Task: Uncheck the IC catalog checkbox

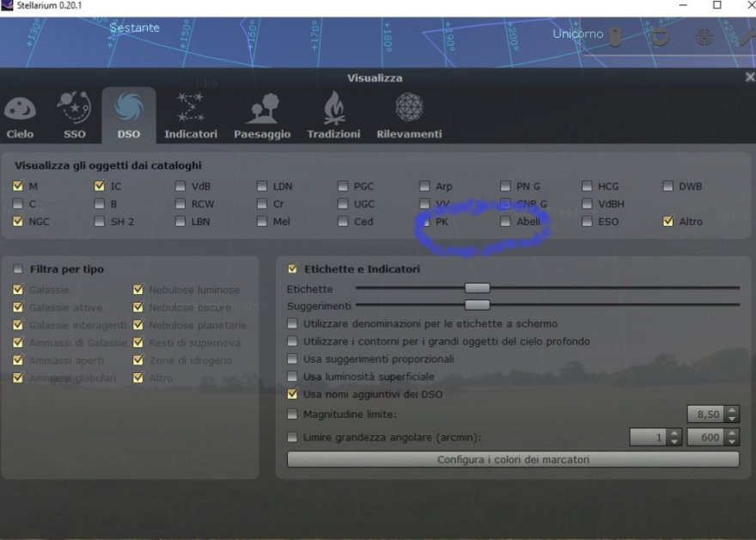Action: tap(100, 186)
